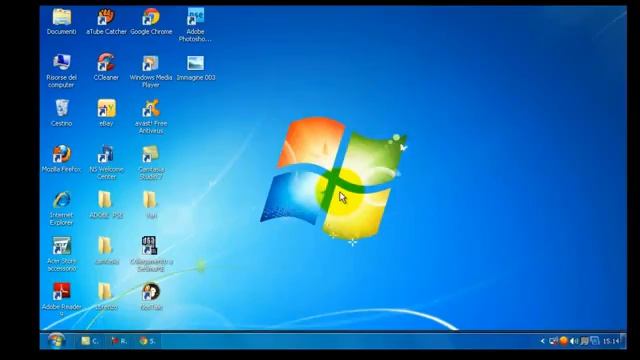This screenshot has height=360, width=640.
Task: Click the Show desktop button
Action: (x=623, y=341)
